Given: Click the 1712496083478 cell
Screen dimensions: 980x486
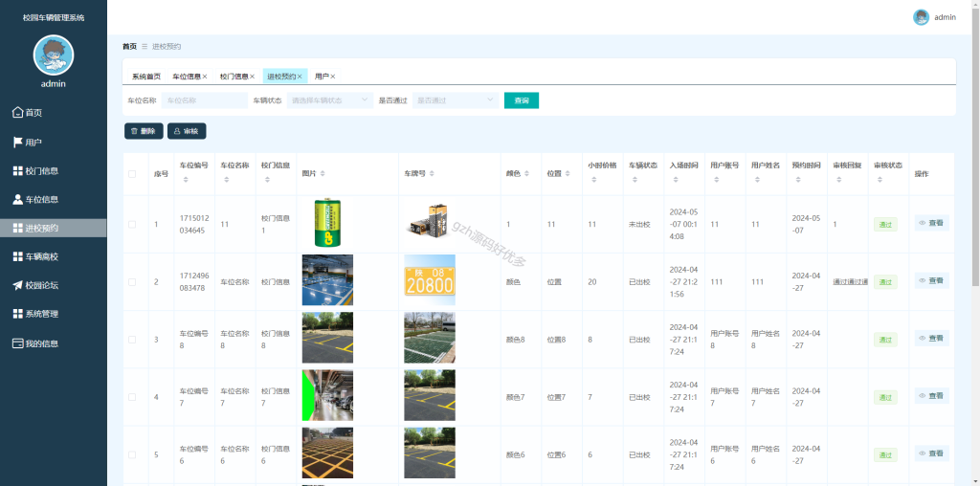Looking at the screenshot, I should (194, 281).
